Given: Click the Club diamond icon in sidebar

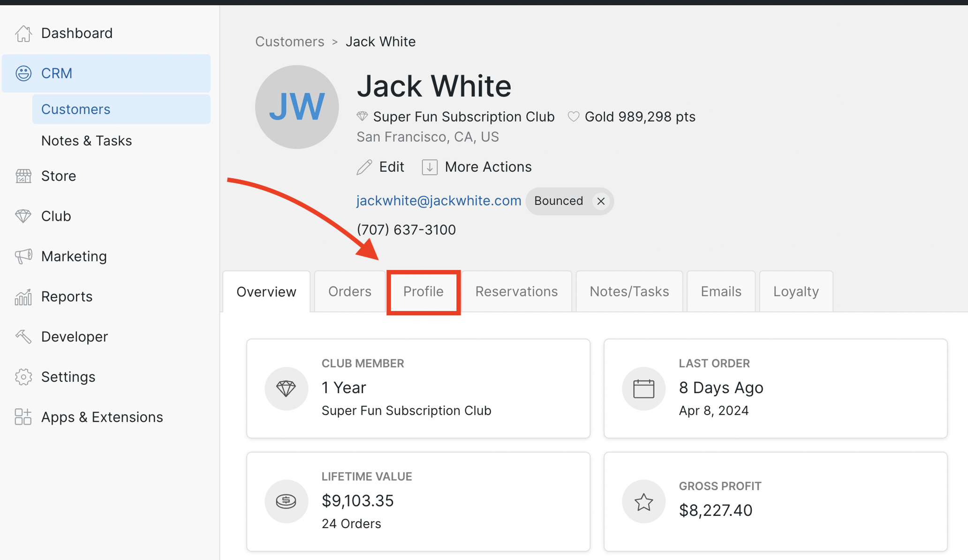Looking at the screenshot, I should coord(23,216).
